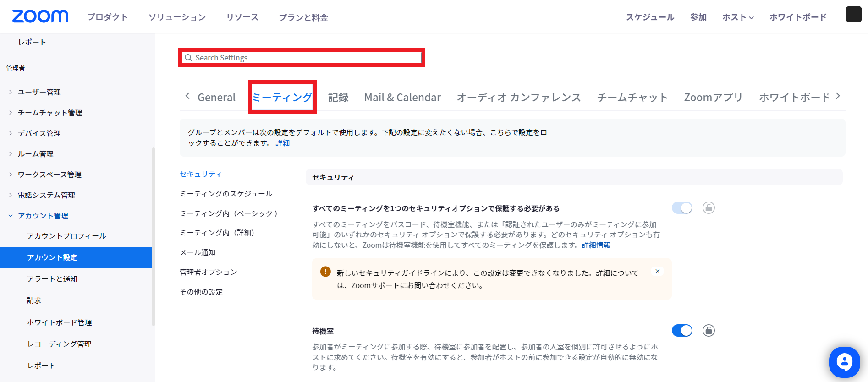868x382 pixels.
Task: Toggle the 待機室 waiting room switch
Action: pos(682,330)
